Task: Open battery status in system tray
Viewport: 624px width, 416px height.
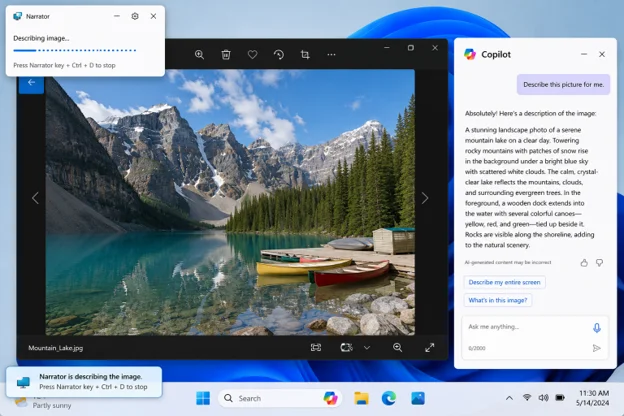Action: (560, 398)
